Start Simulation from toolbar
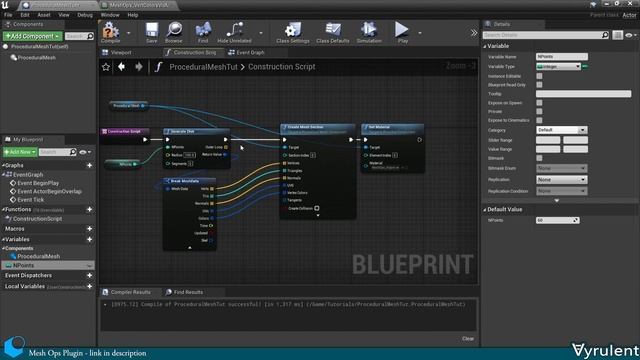640x360 pixels. [369, 32]
